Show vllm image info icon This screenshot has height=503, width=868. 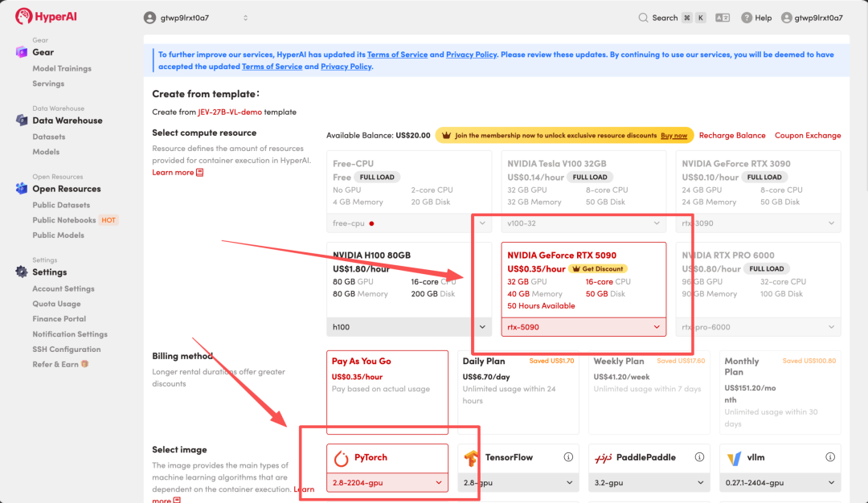coord(830,457)
